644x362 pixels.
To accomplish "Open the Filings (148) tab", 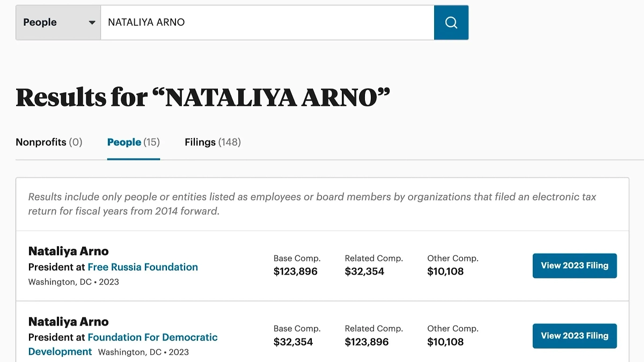I will point(213,142).
